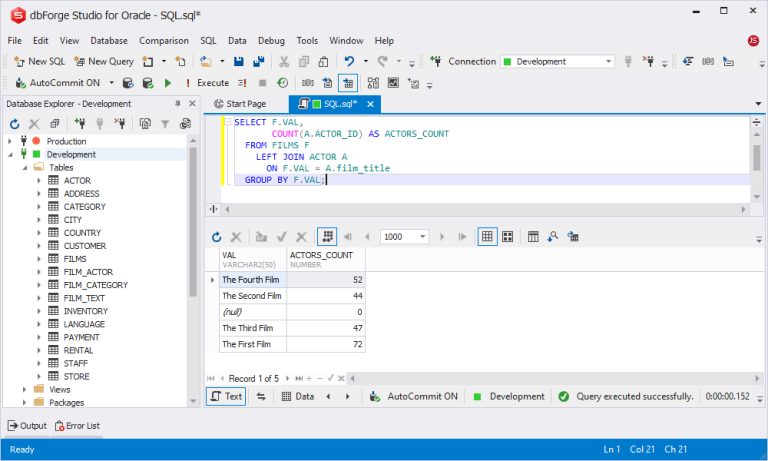The width and height of the screenshot is (768, 461).
Task: Toggle paginal mode icon in results toolbar
Action: click(x=327, y=237)
